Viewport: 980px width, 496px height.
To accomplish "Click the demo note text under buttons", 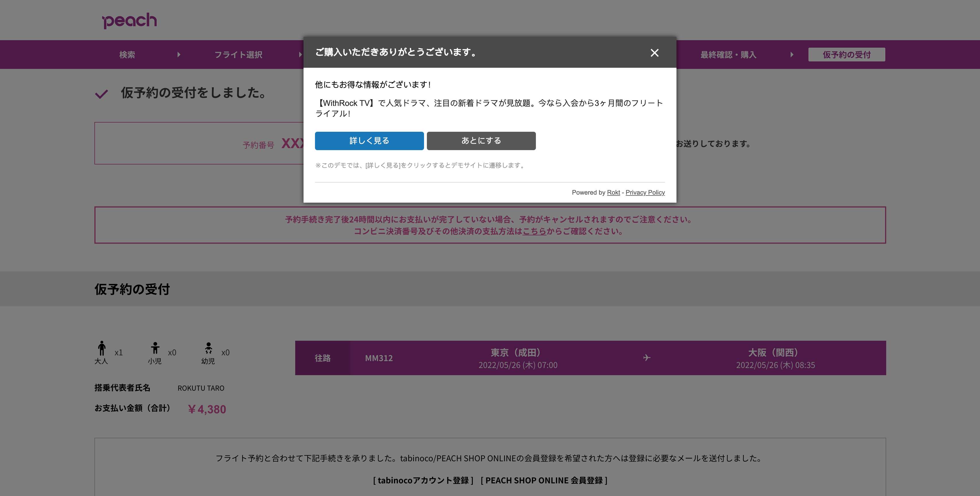I will [x=420, y=165].
